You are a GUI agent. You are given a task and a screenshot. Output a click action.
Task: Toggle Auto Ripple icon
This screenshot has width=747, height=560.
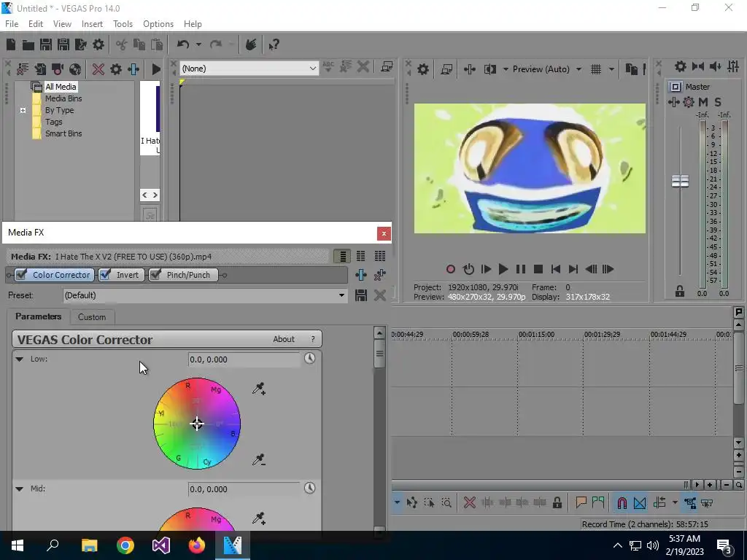click(659, 503)
